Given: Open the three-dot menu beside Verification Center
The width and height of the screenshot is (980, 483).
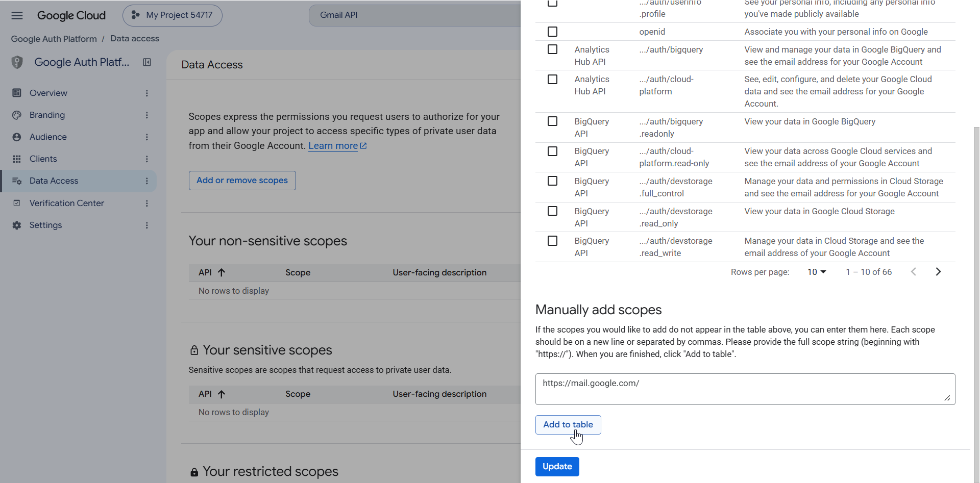Looking at the screenshot, I should 147,203.
